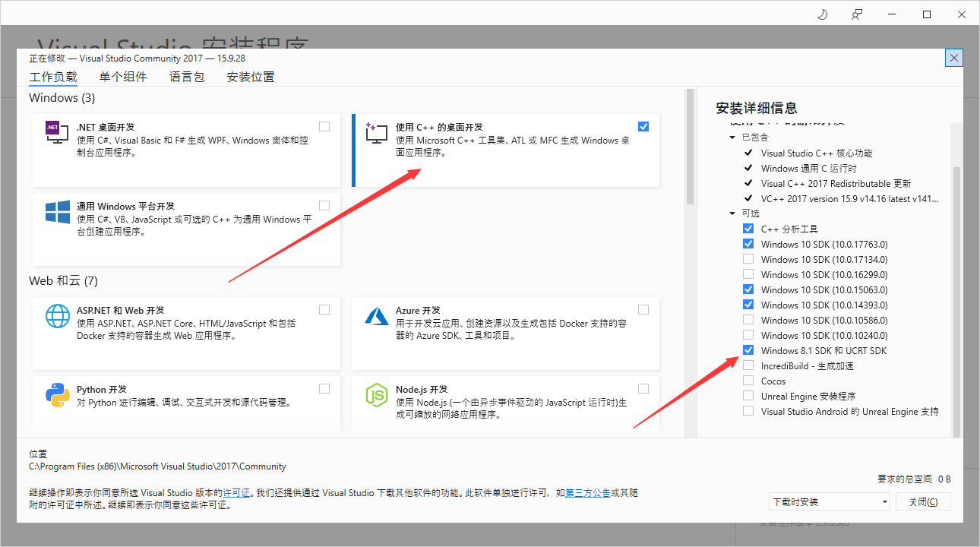The width and height of the screenshot is (980, 547).
Task: Check the Azure 开发 workload checkbox
Action: tap(643, 310)
